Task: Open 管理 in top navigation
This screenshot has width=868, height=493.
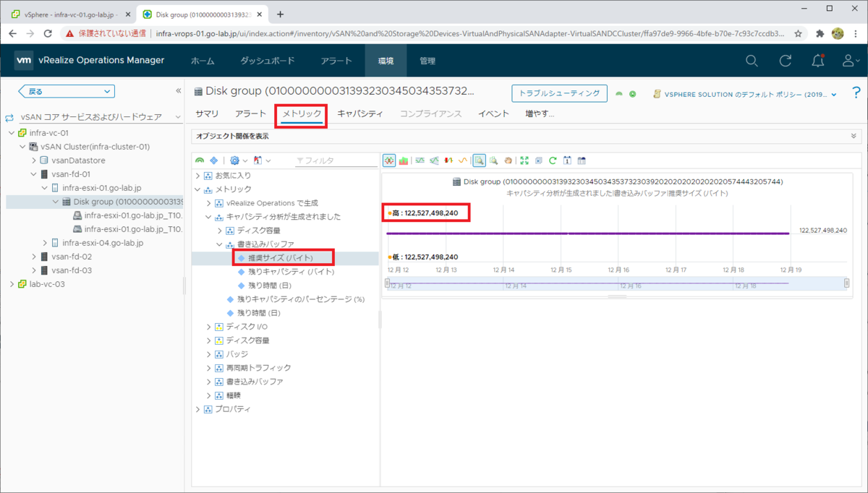Action: click(427, 61)
